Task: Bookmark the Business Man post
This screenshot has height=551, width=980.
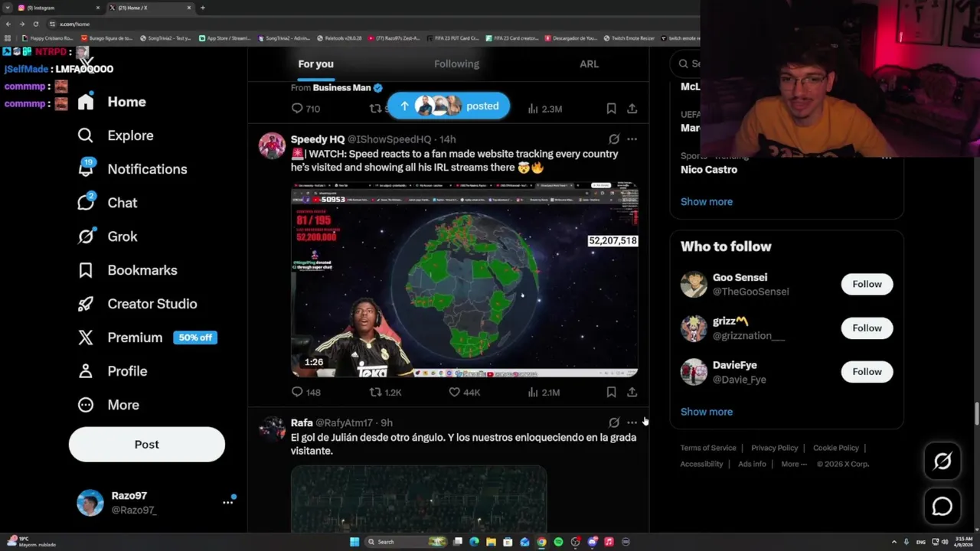Action: (x=611, y=109)
